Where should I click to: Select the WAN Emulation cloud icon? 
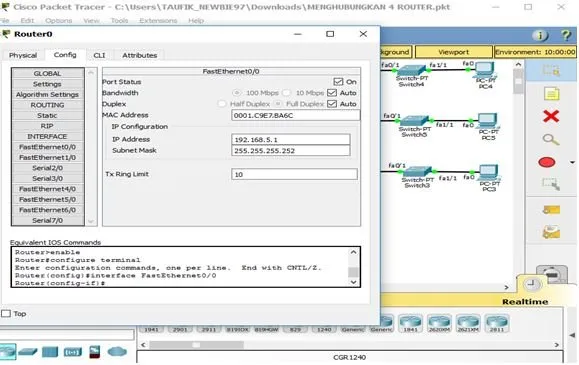(x=117, y=352)
